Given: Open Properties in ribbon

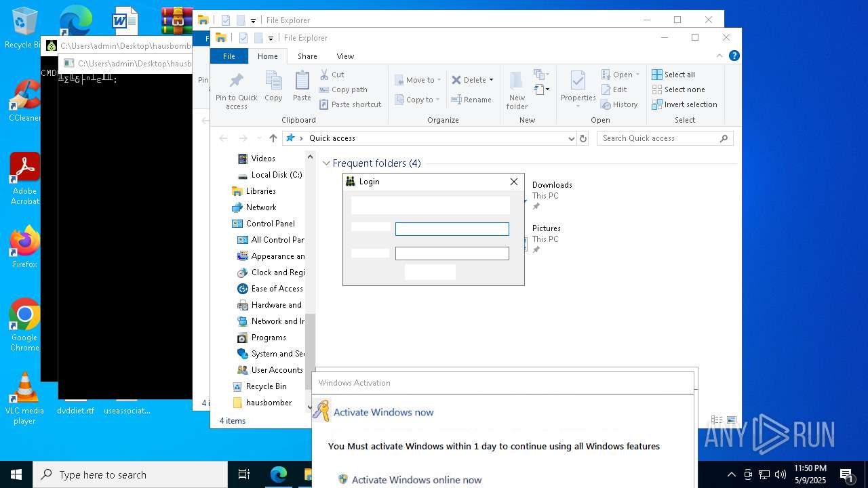Looking at the screenshot, I should click(578, 90).
